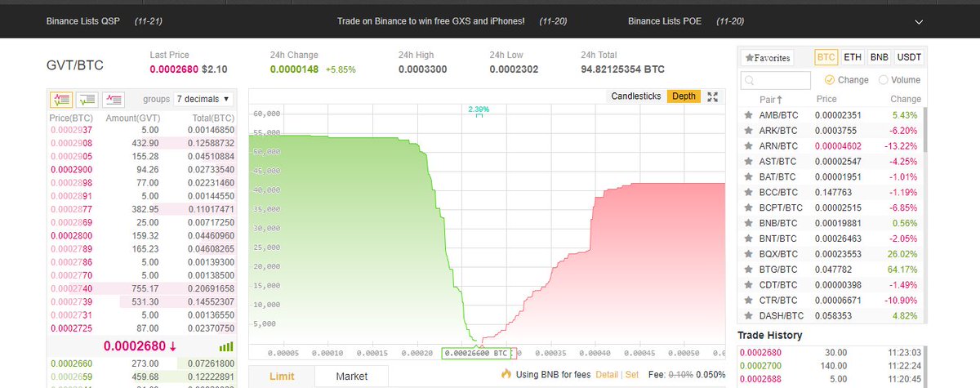
Task: Show buy orders only view icon
Action: coord(87,99)
